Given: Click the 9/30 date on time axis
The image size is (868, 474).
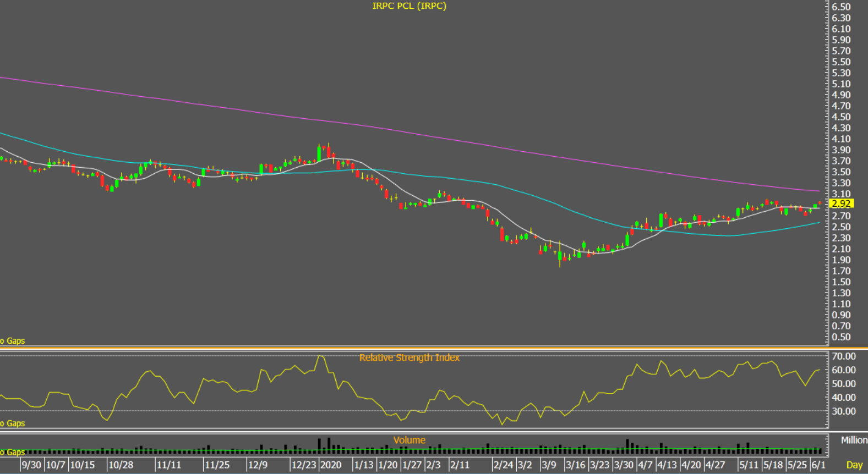Looking at the screenshot, I should (x=31, y=465).
